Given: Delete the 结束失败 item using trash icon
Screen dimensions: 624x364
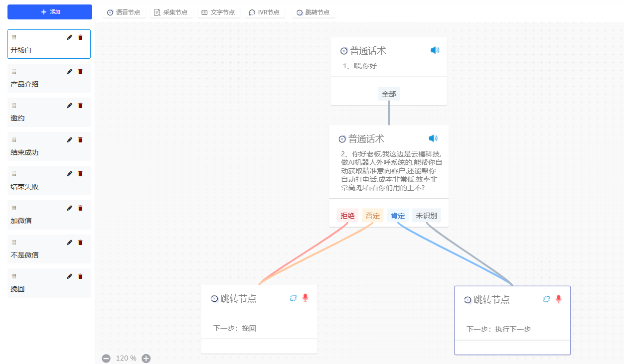Looking at the screenshot, I should click(80, 174).
